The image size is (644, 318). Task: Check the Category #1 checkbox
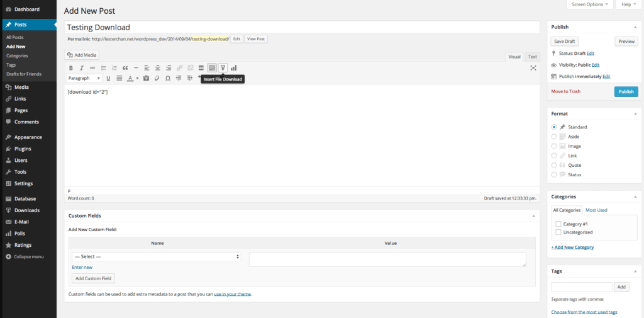coord(558,224)
